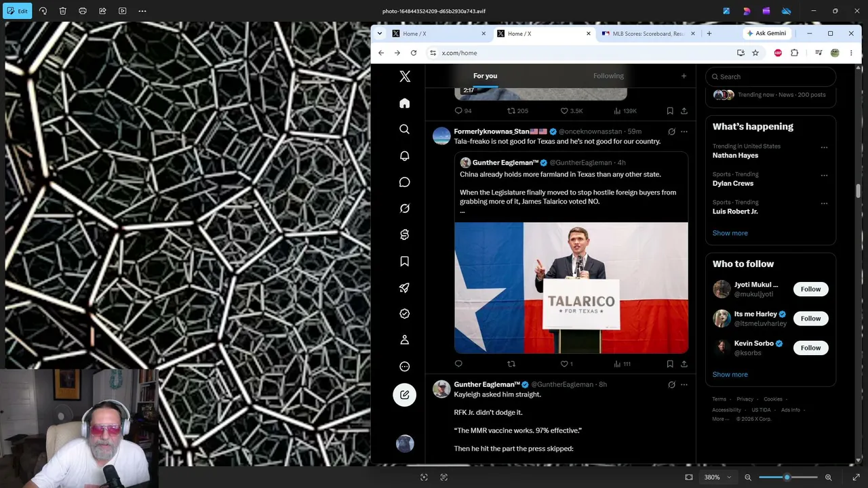
Task: Ask Grok about Formerlyknownas_Stan post
Action: (x=671, y=131)
